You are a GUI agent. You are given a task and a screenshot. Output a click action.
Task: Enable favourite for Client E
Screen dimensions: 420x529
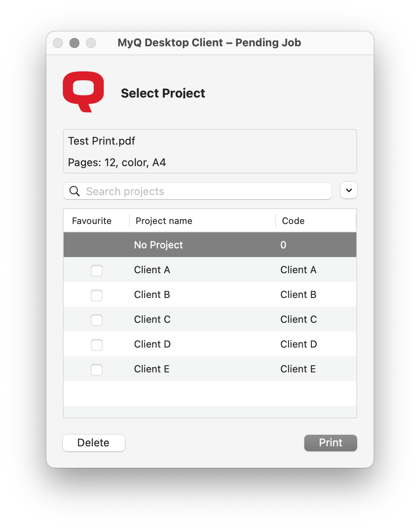(96, 369)
